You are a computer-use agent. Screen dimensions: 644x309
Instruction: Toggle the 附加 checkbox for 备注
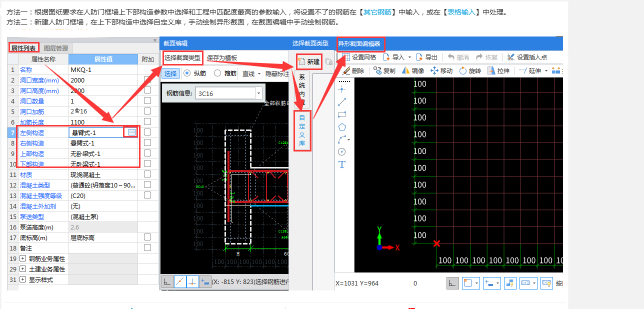(147, 248)
